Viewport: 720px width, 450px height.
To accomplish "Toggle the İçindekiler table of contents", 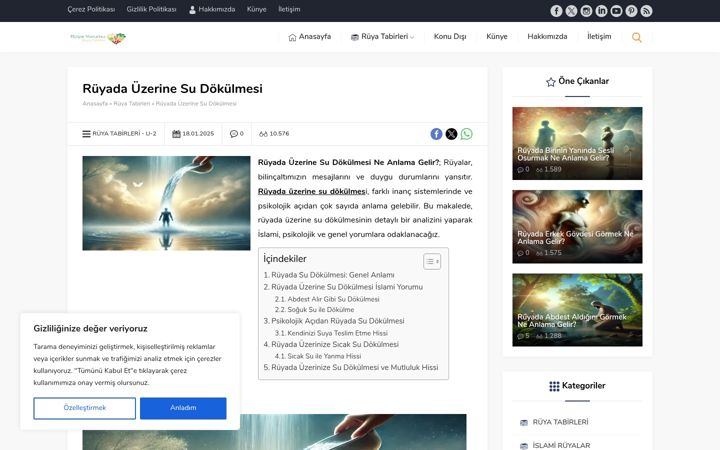I will [432, 262].
